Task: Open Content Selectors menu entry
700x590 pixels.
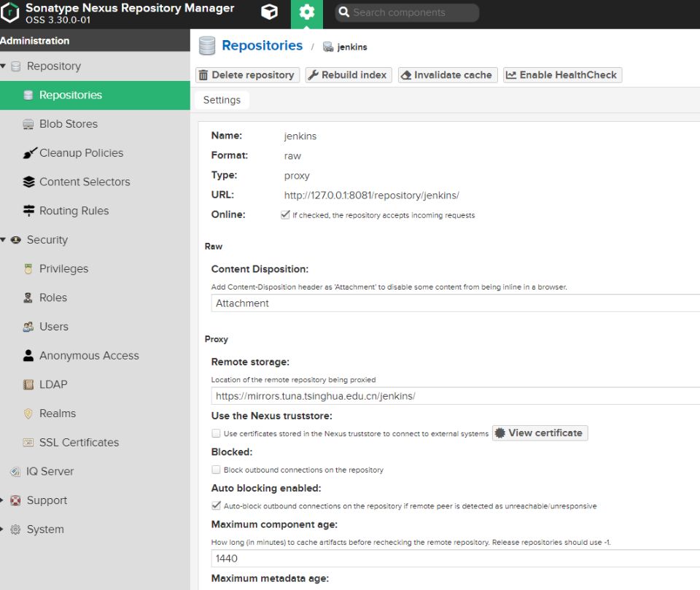Action: click(x=95, y=182)
